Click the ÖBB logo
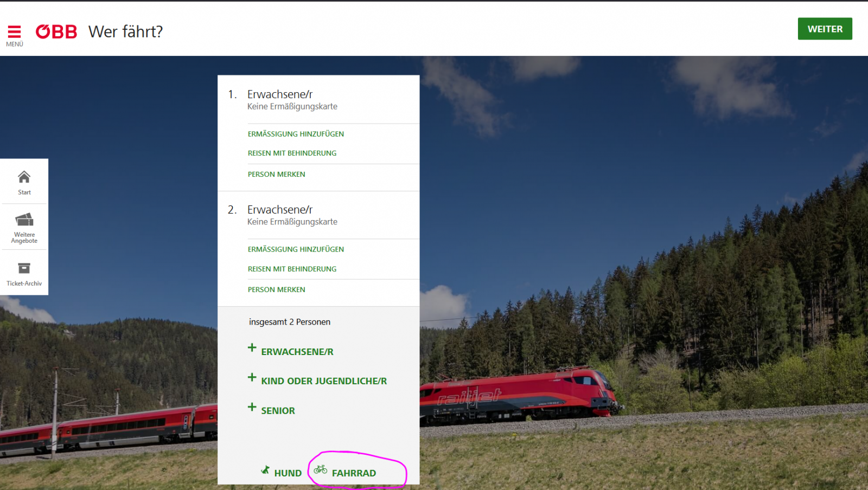Viewport: 868px width, 490px height. click(56, 32)
